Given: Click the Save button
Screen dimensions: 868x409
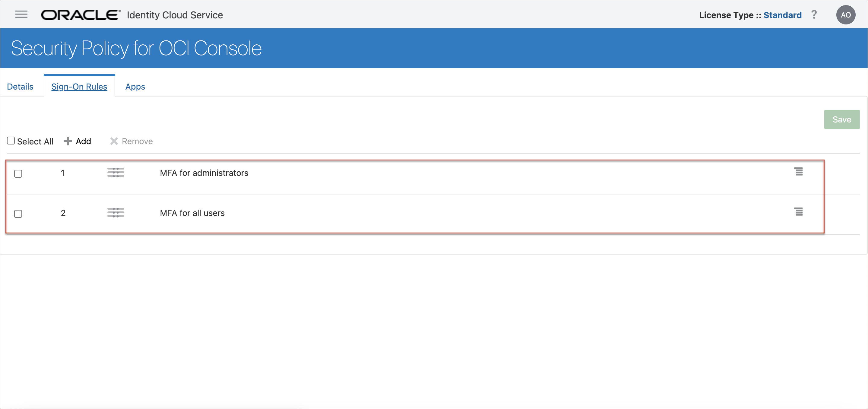Looking at the screenshot, I should 842,119.
